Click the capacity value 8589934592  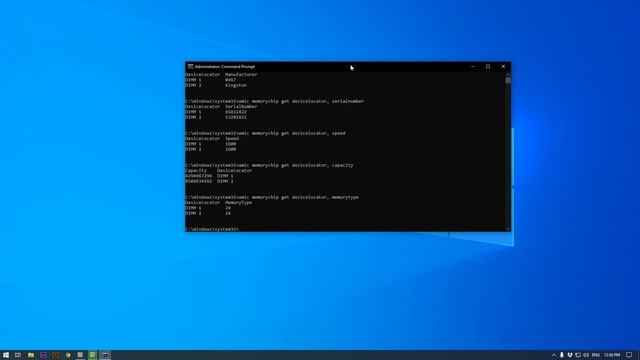(198, 181)
